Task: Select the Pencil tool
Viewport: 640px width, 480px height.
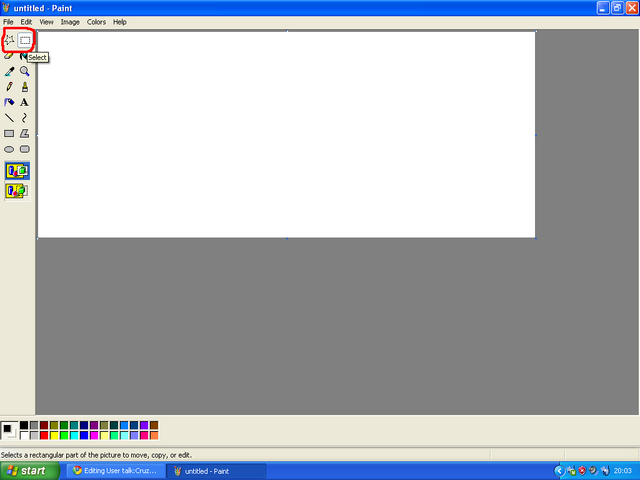Action: click(x=9, y=87)
